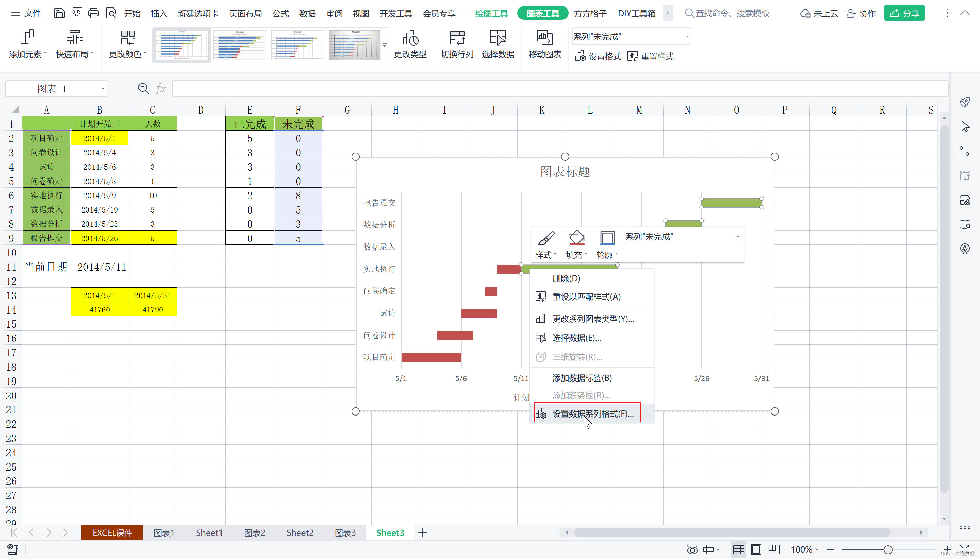980x559 pixels.
Task: Expand the series "未完成" dropdown in ribbon
Action: (x=687, y=37)
